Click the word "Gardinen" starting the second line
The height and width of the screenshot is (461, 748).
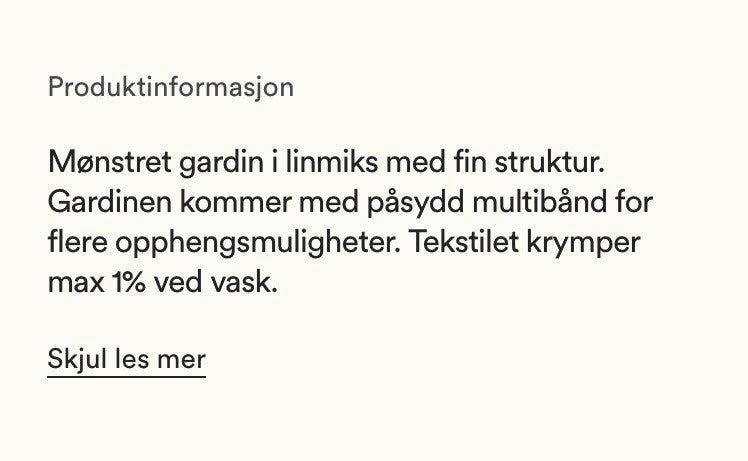[x=110, y=202]
